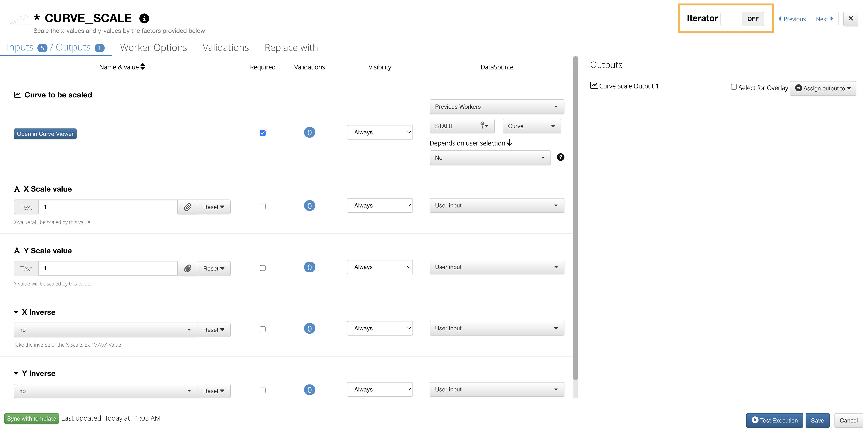Click the inputs panel vertical scrollbar
This screenshot has height=432, width=868.
tap(576, 219)
